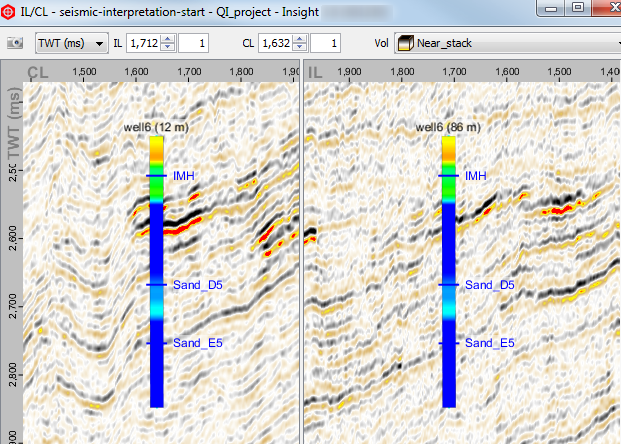The height and width of the screenshot is (444, 621).
Task: Open the Near_stack volume dropdown
Action: 508,43
